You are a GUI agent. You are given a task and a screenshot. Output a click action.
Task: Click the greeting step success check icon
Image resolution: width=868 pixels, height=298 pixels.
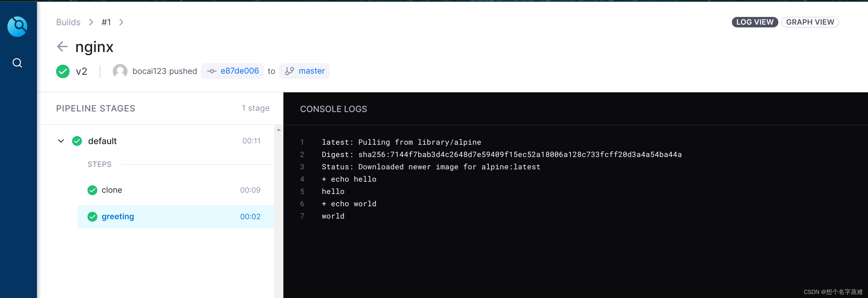pos(92,216)
